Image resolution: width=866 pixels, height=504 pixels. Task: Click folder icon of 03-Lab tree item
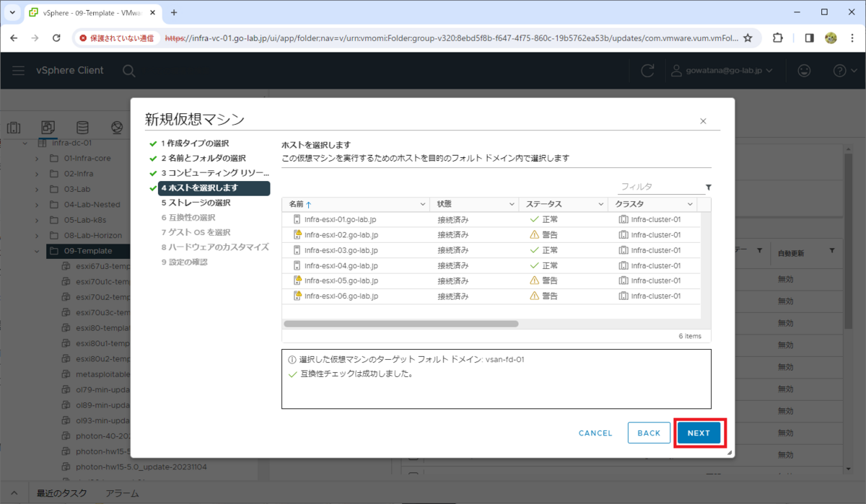(54, 189)
